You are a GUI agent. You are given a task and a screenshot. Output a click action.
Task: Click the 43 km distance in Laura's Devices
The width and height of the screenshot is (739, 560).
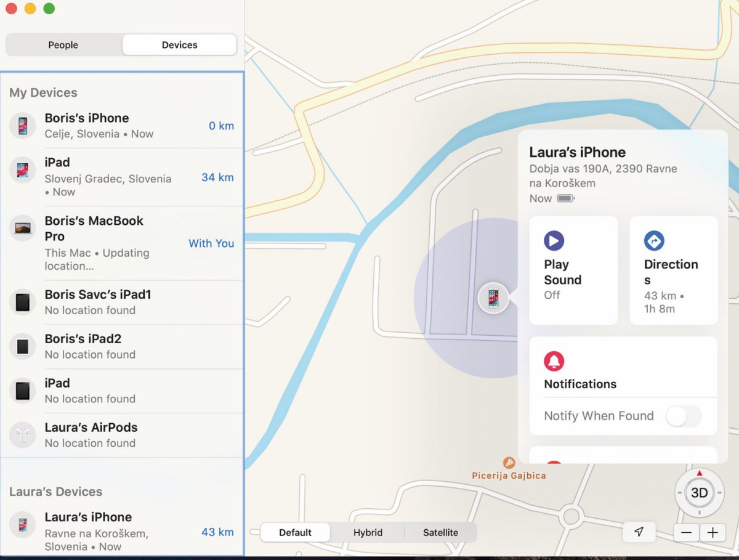(217, 532)
